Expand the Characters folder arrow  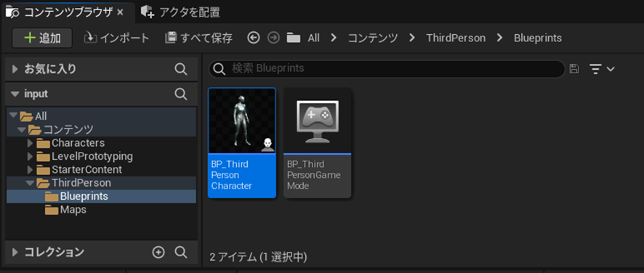30,143
